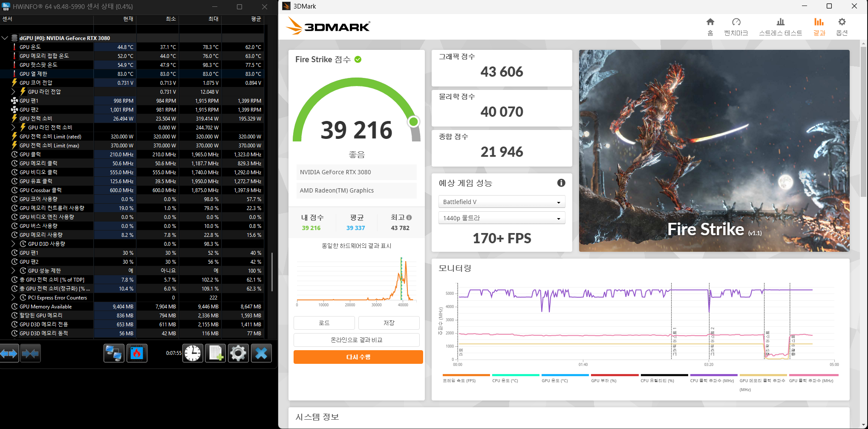Select the 결과 tab

click(819, 27)
